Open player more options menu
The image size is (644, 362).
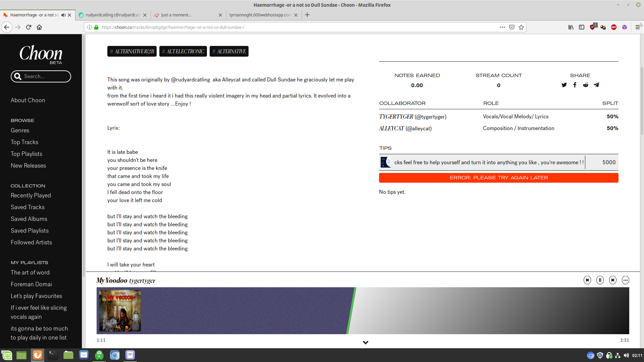625,280
